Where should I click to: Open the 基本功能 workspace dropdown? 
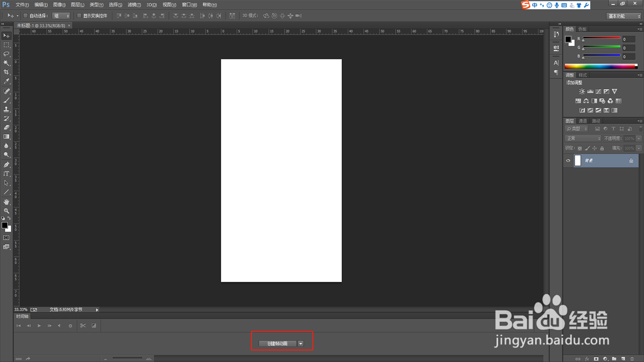click(x=624, y=16)
